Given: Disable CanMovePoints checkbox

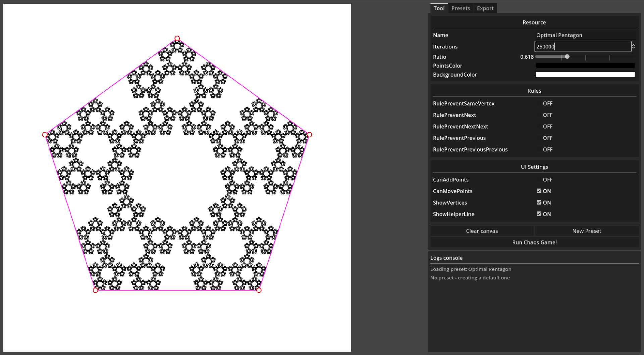Looking at the screenshot, I should (x=539, y=191).
